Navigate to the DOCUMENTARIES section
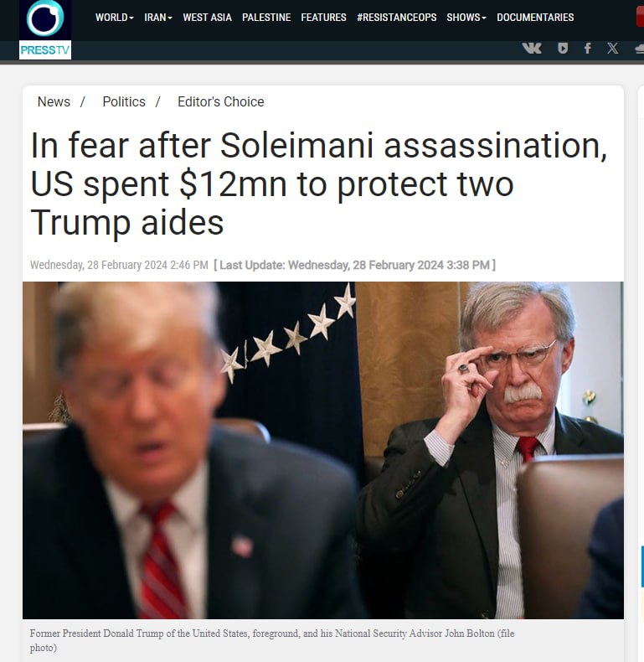 pyautogui.click(x=535, y=18)
